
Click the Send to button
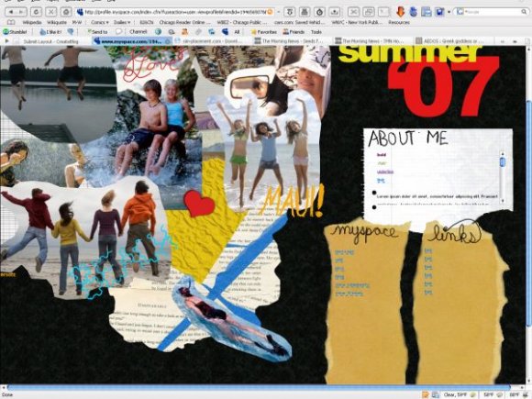click(x=97, y=32)
